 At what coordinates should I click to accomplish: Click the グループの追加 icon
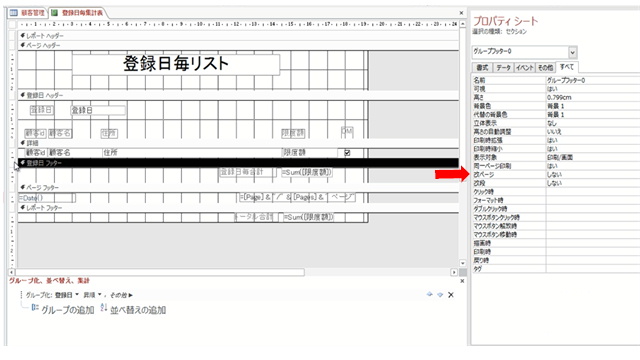pyautogui.click(x=35, y=308)
